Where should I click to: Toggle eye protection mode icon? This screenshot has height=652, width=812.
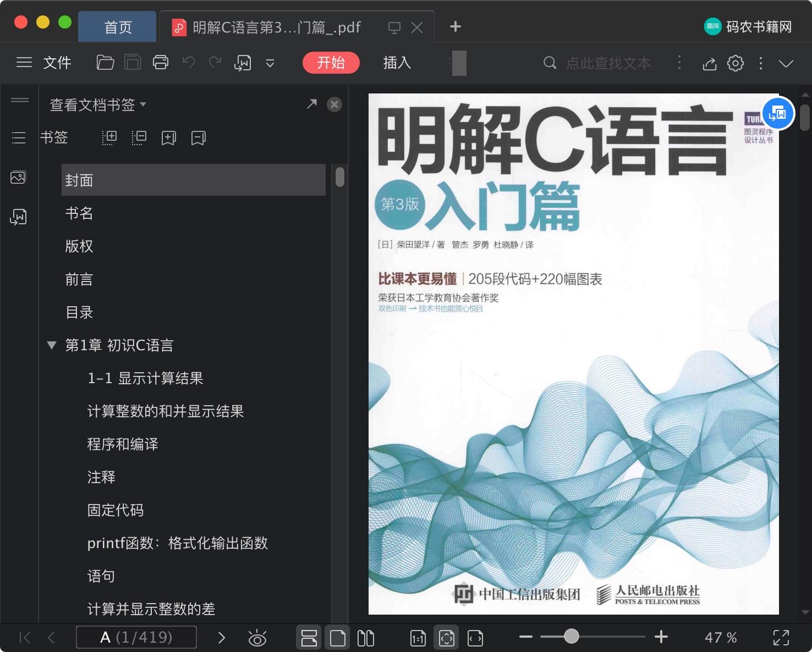(257, 638)
